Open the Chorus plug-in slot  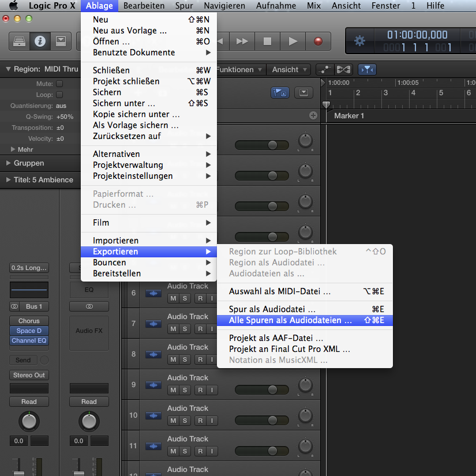(x=29, y=321)
